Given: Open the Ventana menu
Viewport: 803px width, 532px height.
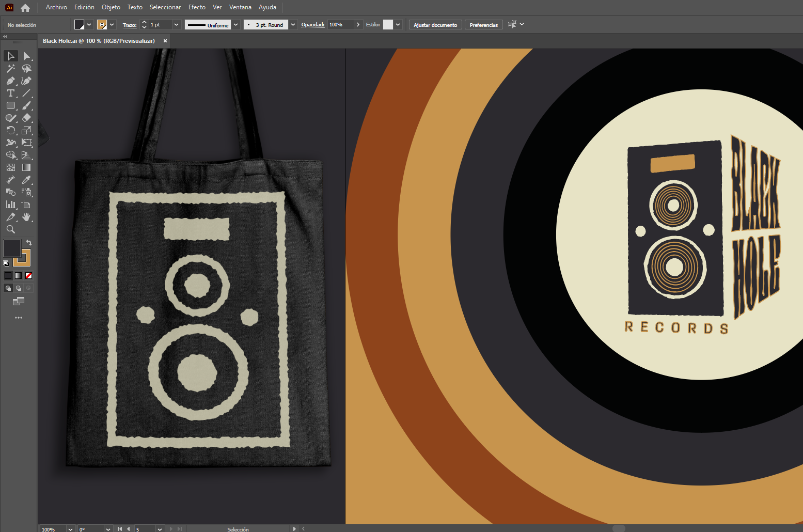Looking at the screenshot, I should (x=240, y=7).
